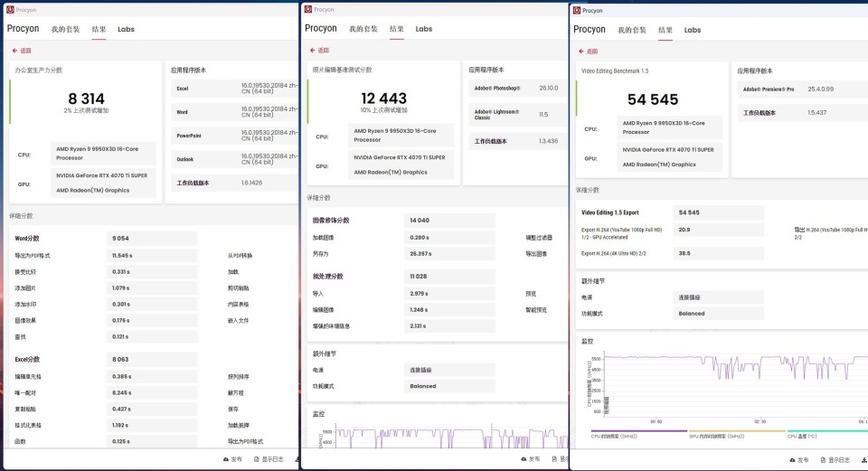Viewport: 868px width, 471px height.
Task: Click the Outlook version row
Action: 235,159
